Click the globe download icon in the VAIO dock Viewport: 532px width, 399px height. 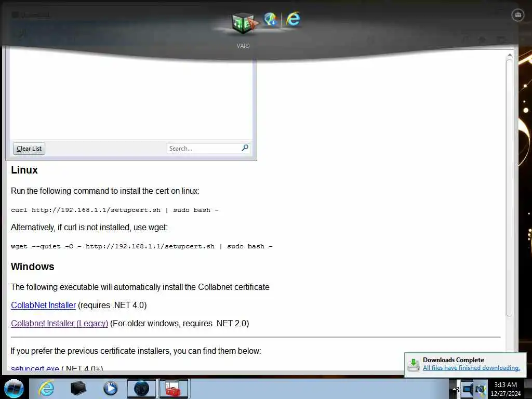(x=271, y=19)
